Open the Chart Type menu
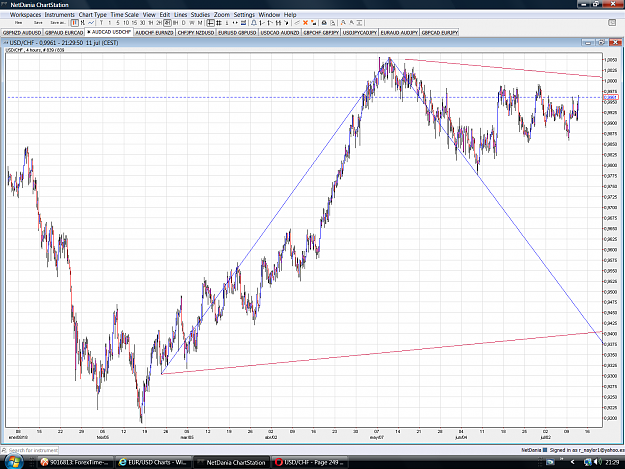The width and height of the screenshot is (625, 469). (92, 15)
